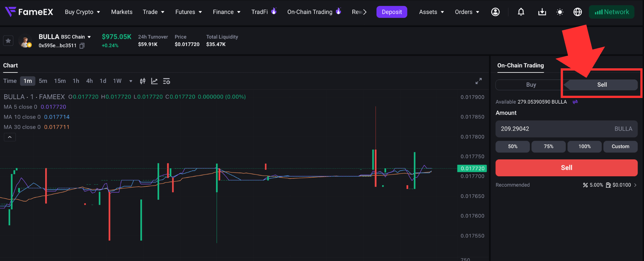Image resolution: width=644 pixels, height=261 pixels.
Task: Add BULLA to favorites with the star
Action: click(8, 41)
